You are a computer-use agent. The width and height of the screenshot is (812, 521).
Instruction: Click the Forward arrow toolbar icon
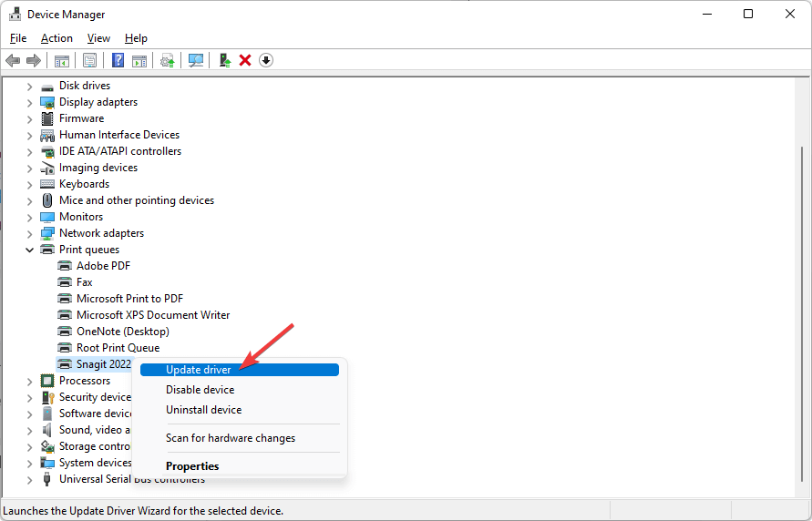click(x=34, y=60)
